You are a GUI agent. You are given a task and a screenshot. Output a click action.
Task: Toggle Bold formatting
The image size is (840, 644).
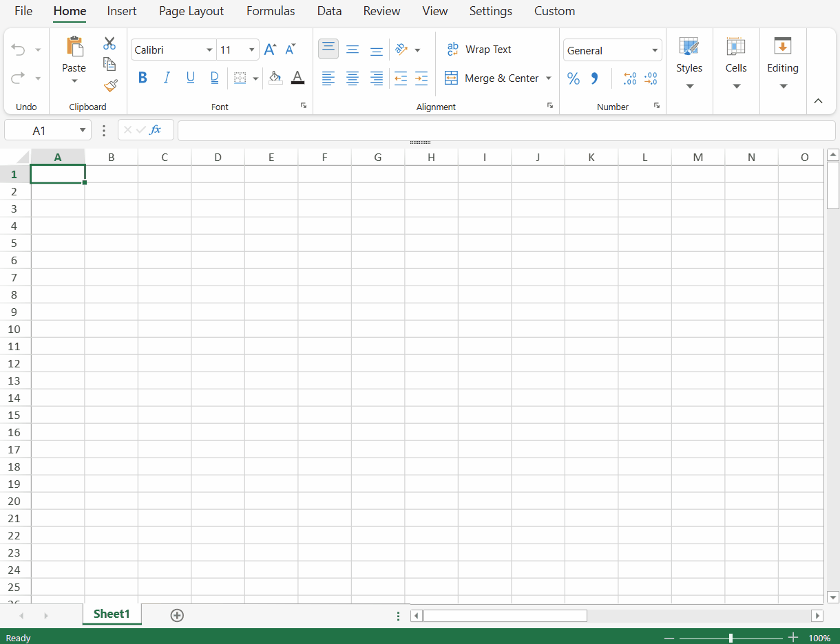pyautogui.click(x=143, y=78)
